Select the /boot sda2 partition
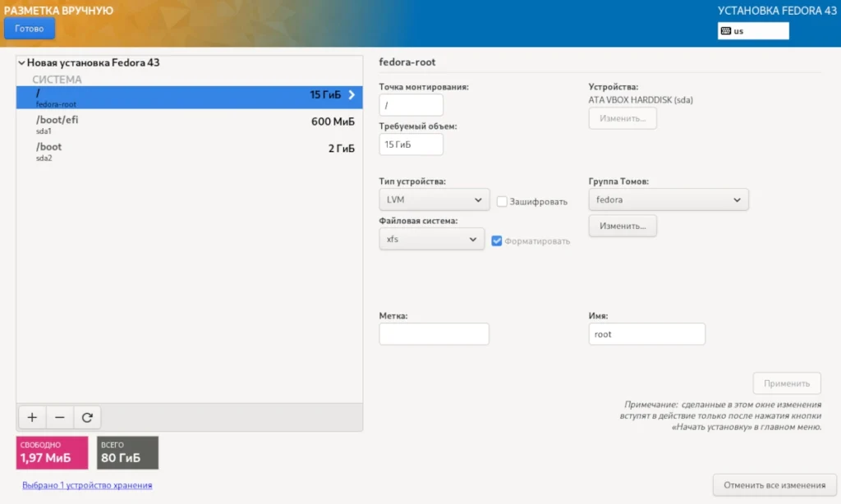 click(190, 151)
